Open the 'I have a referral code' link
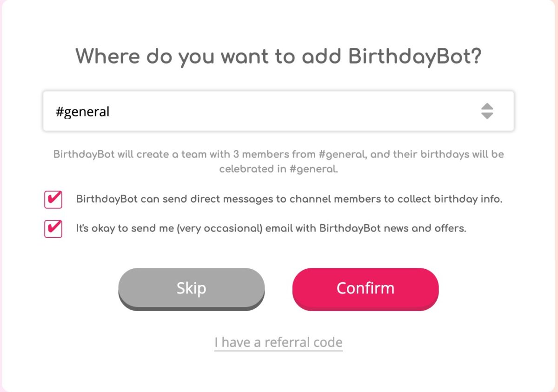This screenshot has width=558, height=392. [279, 343]
